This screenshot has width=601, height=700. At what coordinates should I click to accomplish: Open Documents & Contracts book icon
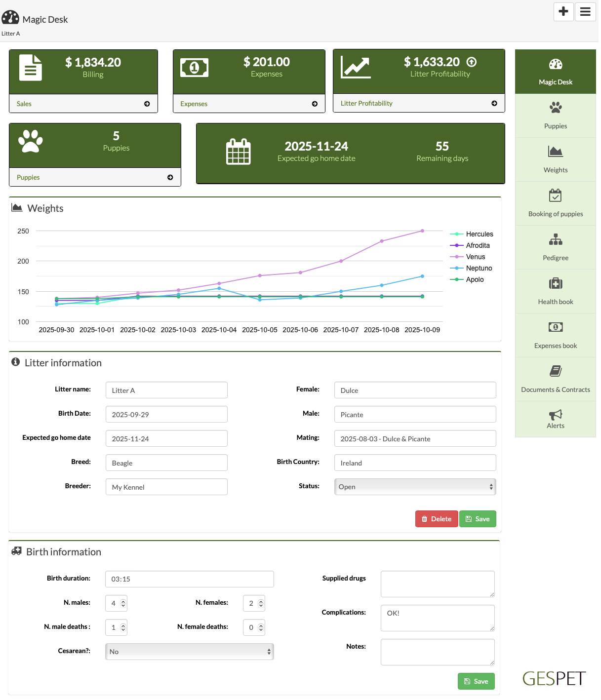point(555,371)
